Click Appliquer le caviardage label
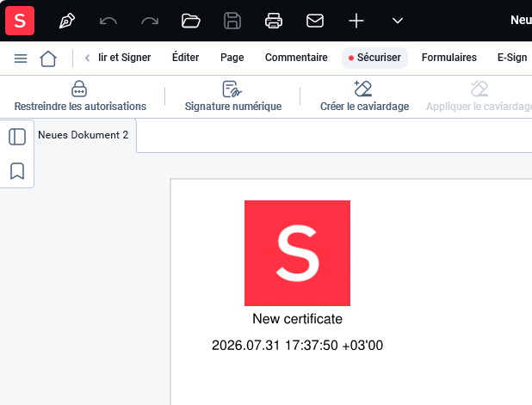Viewport: 532px width, 405px height. [479, 107]
